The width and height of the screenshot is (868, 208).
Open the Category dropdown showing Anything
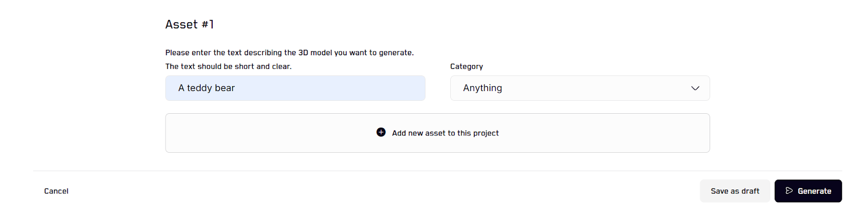pyautogui.click(x=580, y=88)
